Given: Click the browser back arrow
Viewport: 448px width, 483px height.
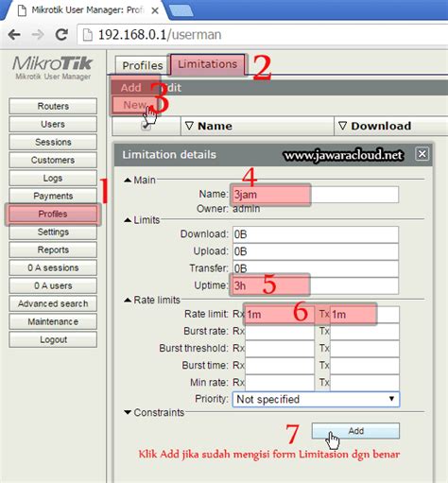Looking at the screenshot, I should [x=14, y=34].
